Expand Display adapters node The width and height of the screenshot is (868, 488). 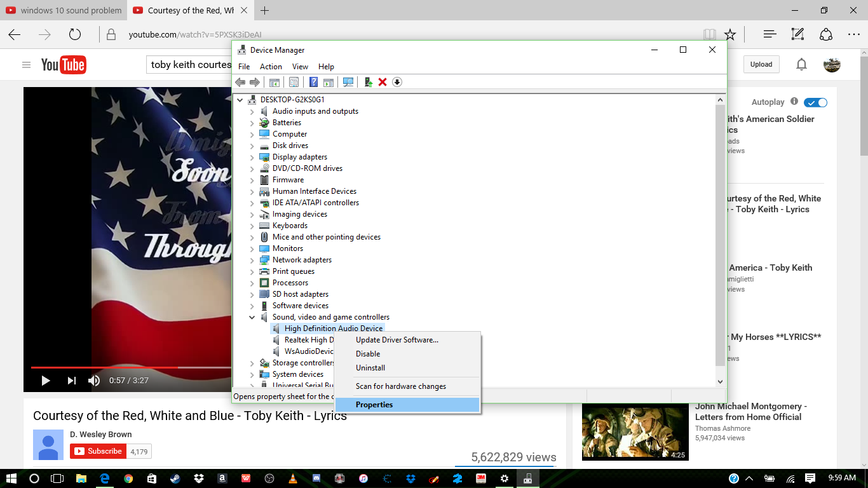(x=252, y=157)
